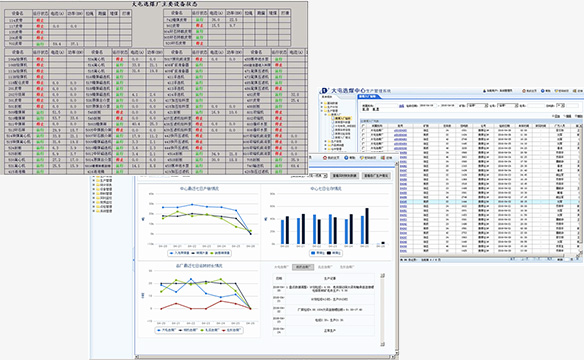
Task: Click the yellow password-change icon in the top toolbar
Action: (x=556, y=91)
